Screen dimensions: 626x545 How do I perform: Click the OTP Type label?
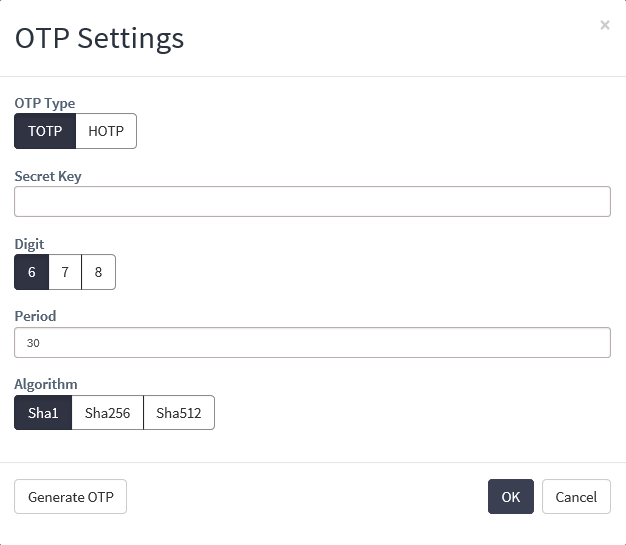pos(45,102)
